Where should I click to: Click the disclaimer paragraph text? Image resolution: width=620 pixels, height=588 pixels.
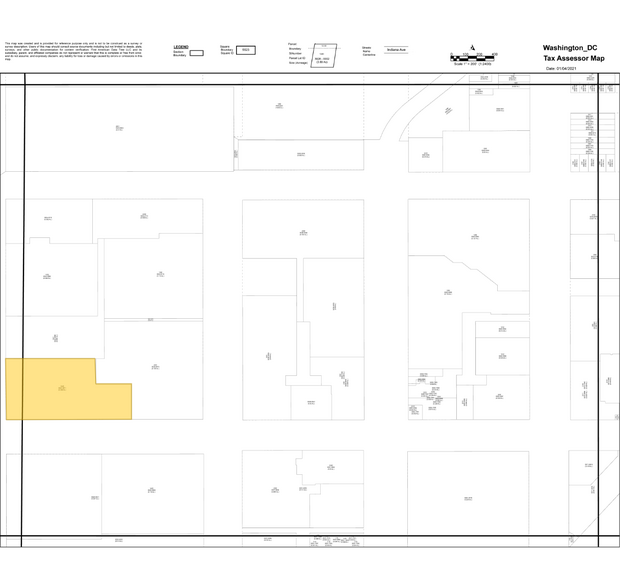pos(74,51)
